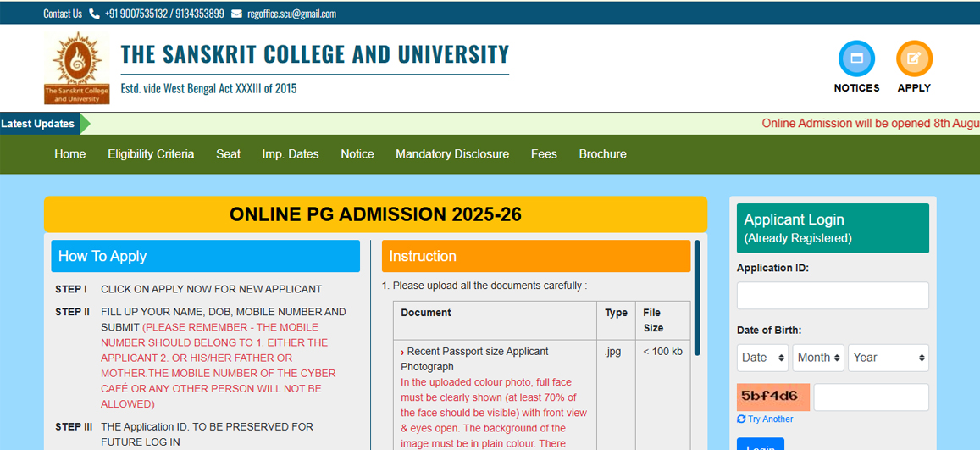Open Eligibility Criteria menu item
This screenshot has width=980, height=450.
point(151,153)
